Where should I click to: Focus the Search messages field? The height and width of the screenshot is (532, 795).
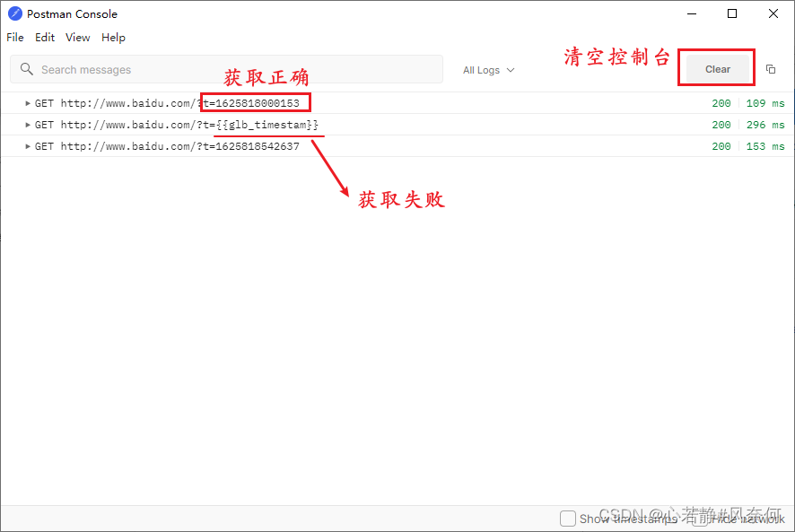pyautogui.click(x=227, y=69)
